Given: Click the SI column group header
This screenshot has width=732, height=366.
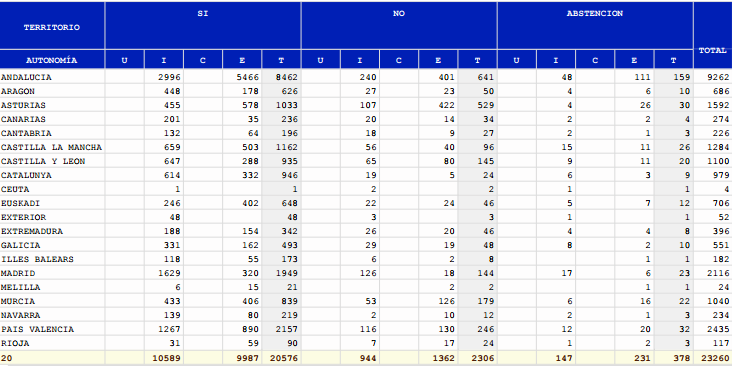Looking at the screenshot, I should 203,14.
